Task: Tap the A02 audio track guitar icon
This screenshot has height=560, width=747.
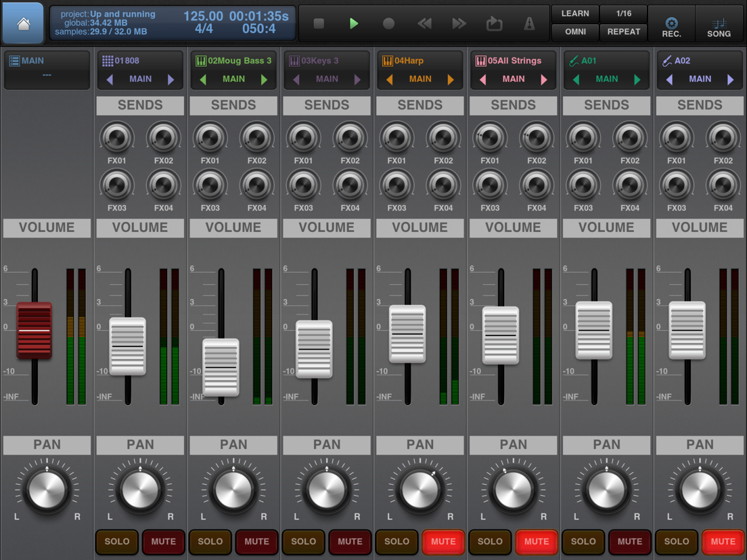Action: point(667,61)
